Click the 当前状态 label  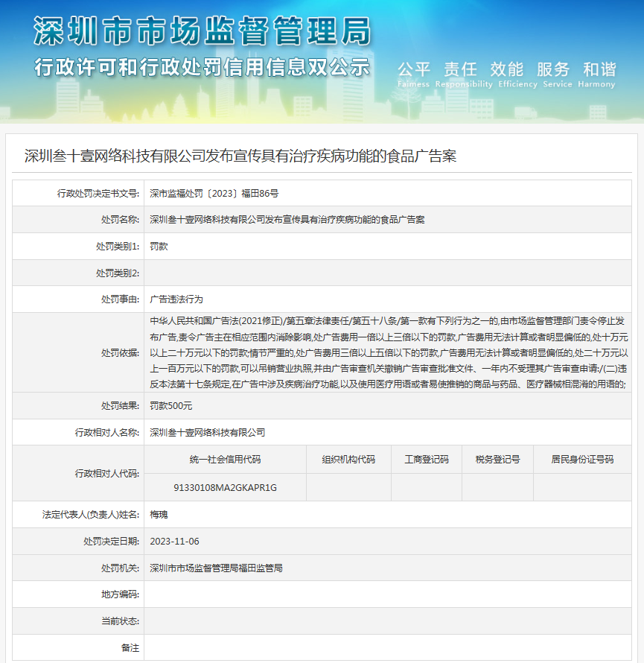tap(120, 621)
